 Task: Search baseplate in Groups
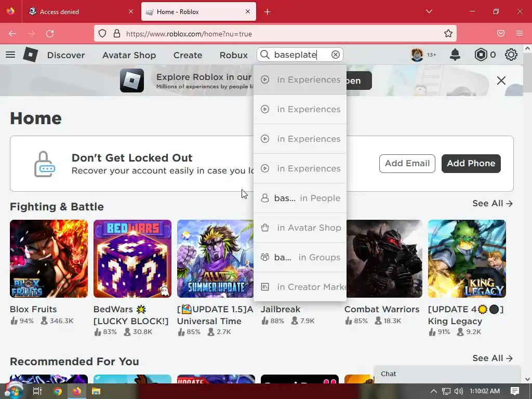[300, 257]
